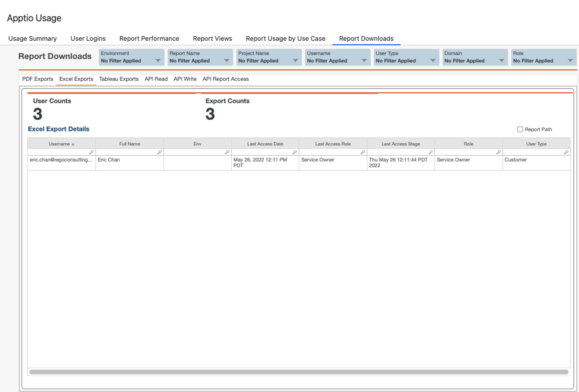Click search icon under User Type column
The height and width of the screenshot is (392, 579).
[x=566, y=152]
